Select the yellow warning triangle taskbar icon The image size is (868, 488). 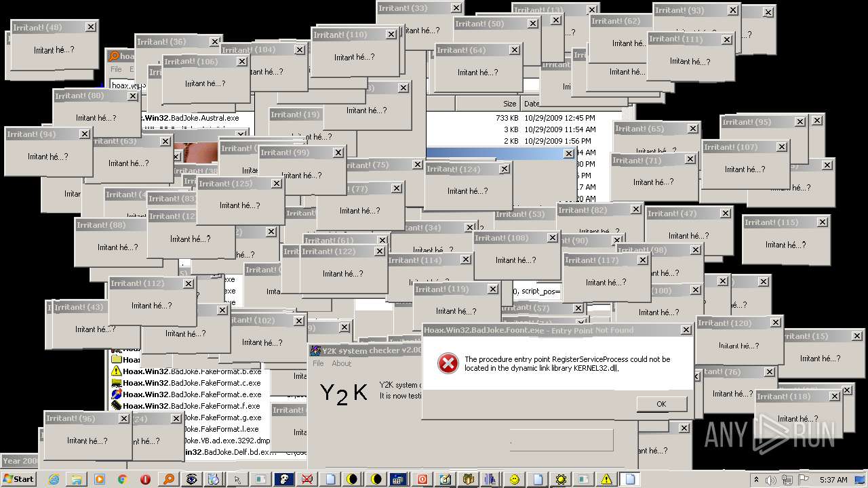coord(606,479)
